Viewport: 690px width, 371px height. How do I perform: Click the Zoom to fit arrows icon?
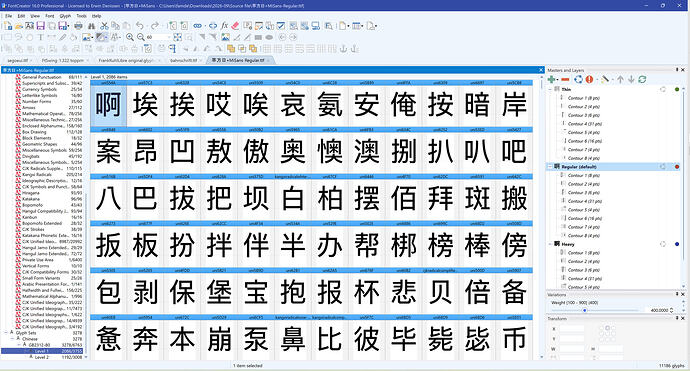tap(177, 37)
